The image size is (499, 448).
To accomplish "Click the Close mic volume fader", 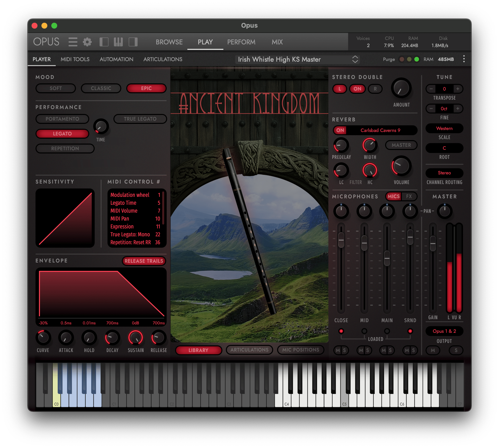I will [x=341, y=240].
